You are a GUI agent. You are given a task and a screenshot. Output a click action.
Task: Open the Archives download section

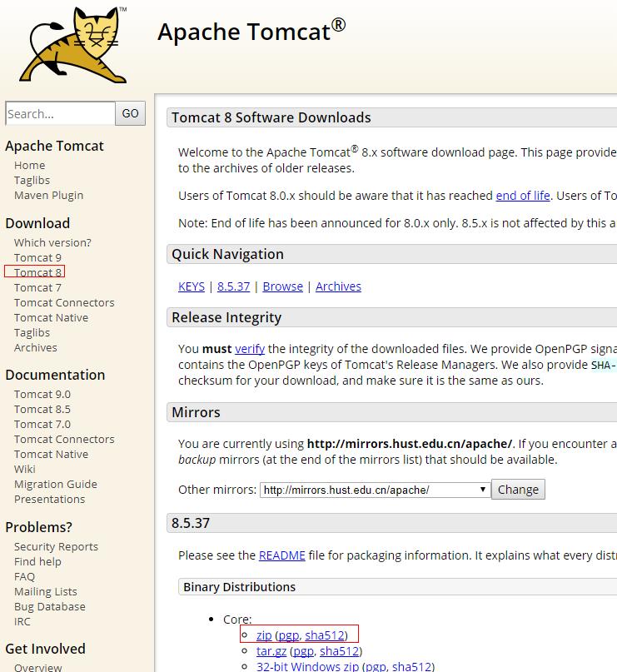click(x=35, y=347)
